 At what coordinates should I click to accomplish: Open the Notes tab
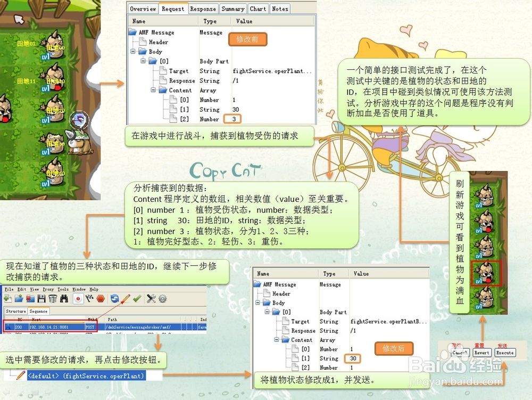coord(280,9)
